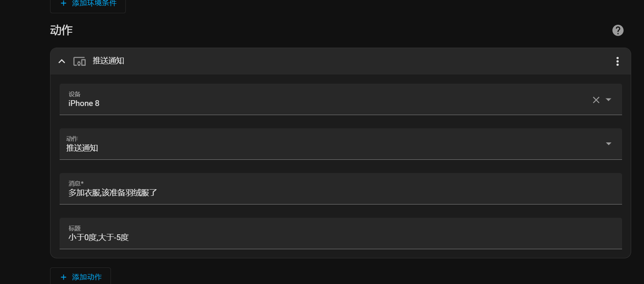This screenshot has height=284, width=644.
Task: Clear the iPhone 8 device selection
Action: [596, 100]
